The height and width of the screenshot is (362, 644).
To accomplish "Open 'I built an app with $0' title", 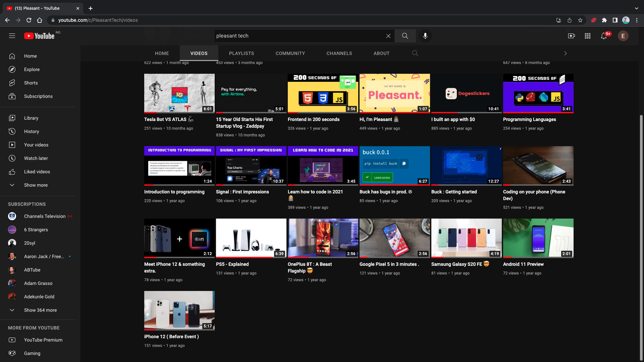I will click(453, 119).
